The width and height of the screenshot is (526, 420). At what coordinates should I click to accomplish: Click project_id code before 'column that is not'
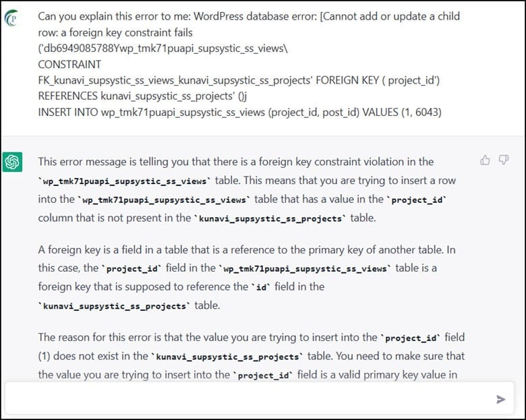(x=416, y=200)
